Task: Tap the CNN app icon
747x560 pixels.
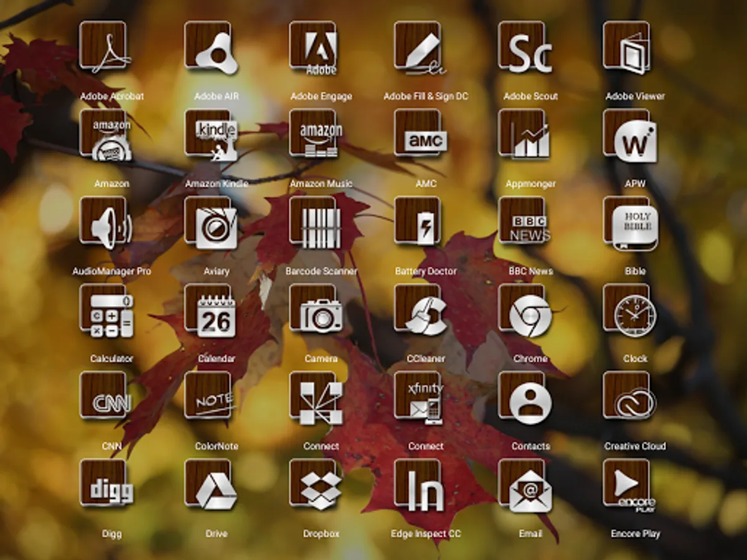Action: click(105, 397)
